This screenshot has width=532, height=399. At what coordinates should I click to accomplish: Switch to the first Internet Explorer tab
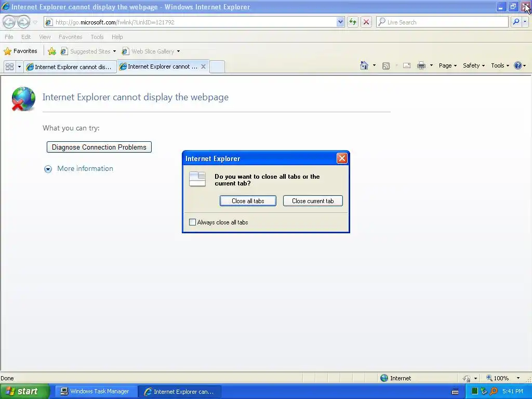(x=70, y=67)
